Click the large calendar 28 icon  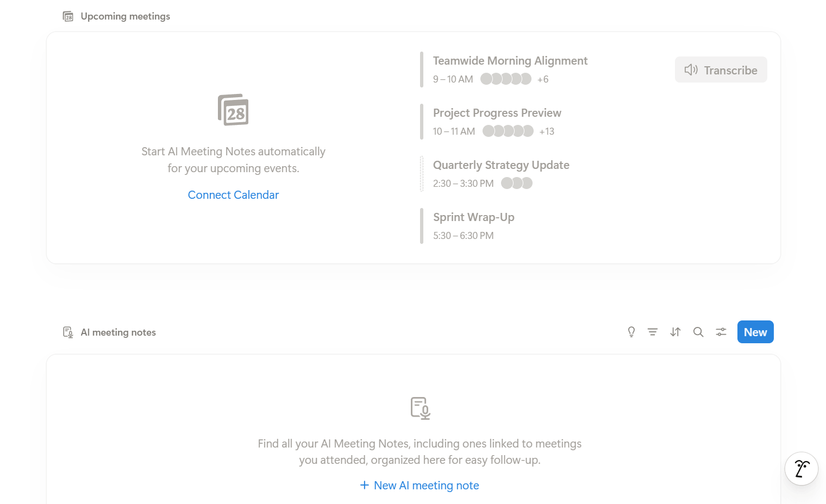point(233,110)
